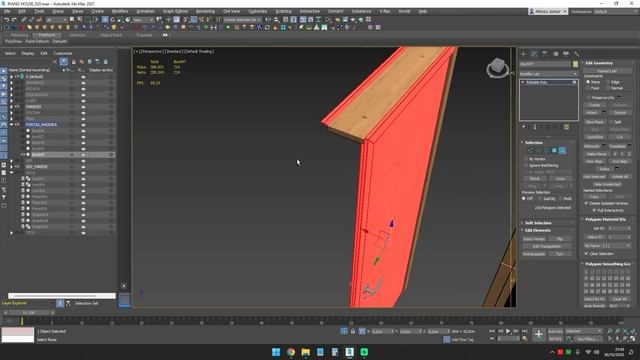
Task: Collapse the Edit Geometry rollout
Action: pyautogui.click(x=599, y=63)
